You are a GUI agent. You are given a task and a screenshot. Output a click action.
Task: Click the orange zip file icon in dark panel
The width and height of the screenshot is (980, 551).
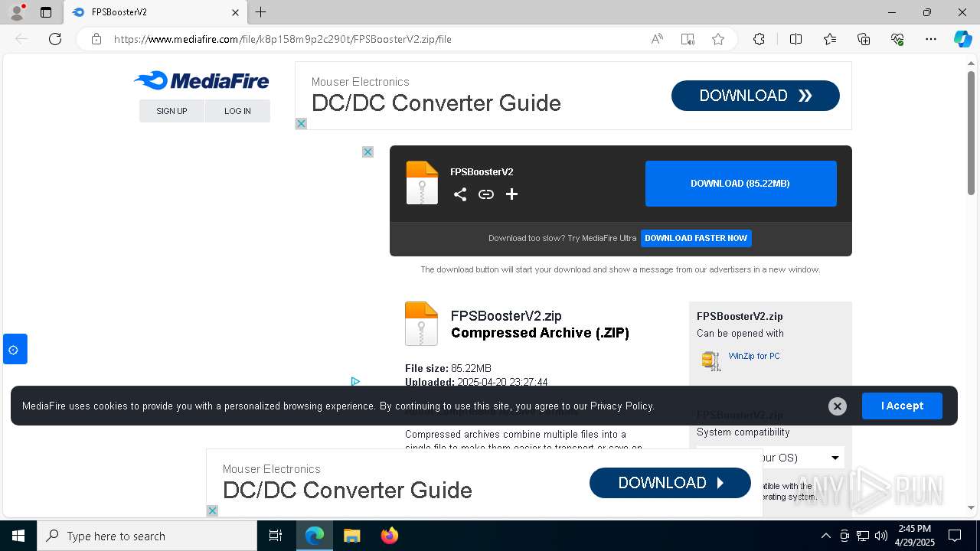pyautogui.click(x=422, y=183)
